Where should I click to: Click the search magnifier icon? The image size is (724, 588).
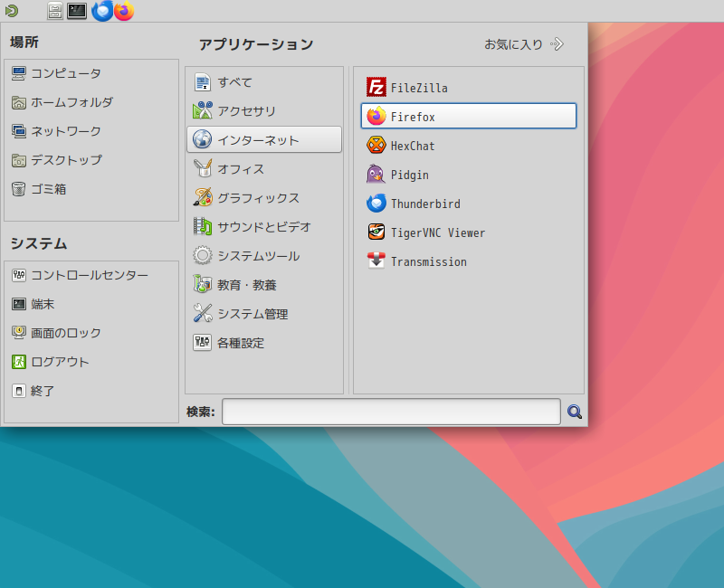575,412
